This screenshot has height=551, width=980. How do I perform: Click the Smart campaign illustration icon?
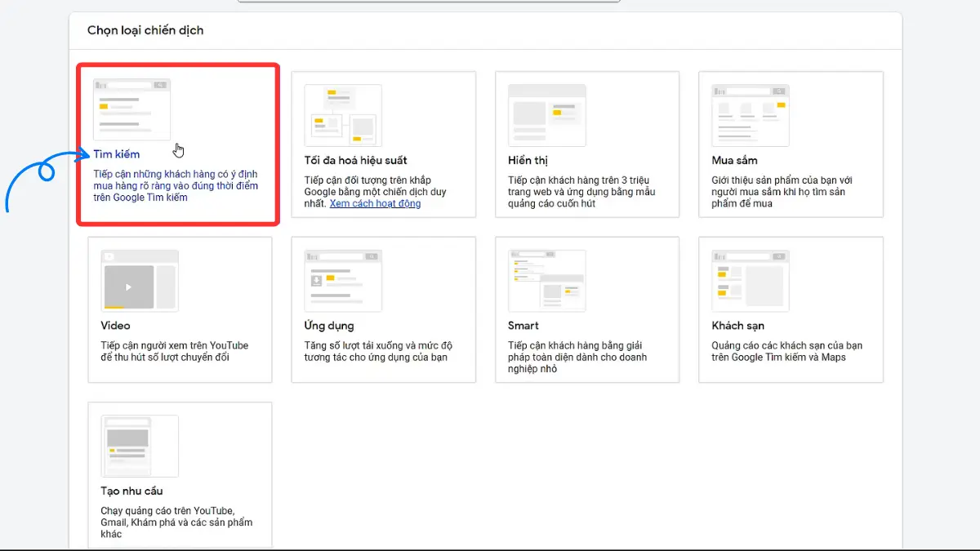pyautogui.click(x=546, y=280)
